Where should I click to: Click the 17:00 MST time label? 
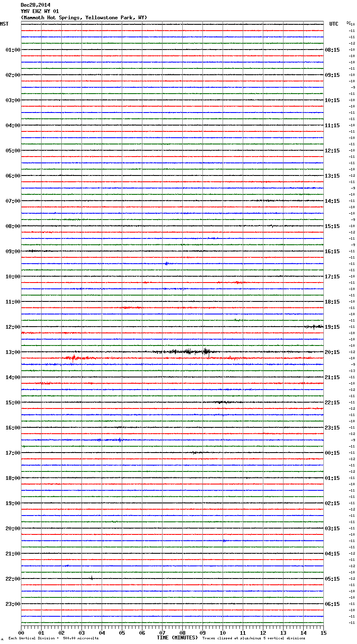point(13,453)
